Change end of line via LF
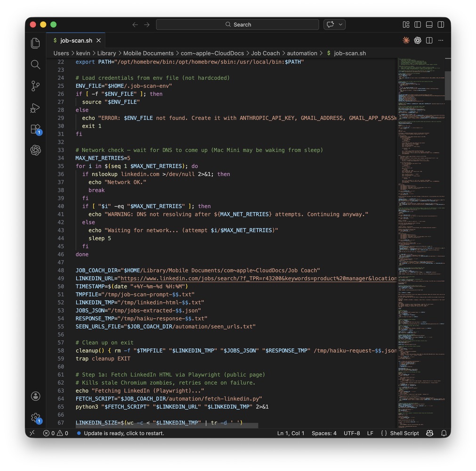This screenshot has height=471, width=476. point(370,433)
